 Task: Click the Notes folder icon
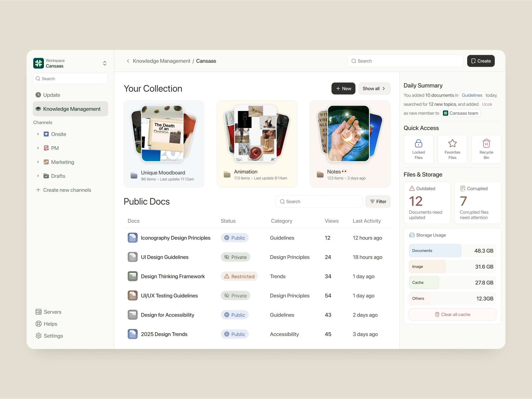coord(320,174)
